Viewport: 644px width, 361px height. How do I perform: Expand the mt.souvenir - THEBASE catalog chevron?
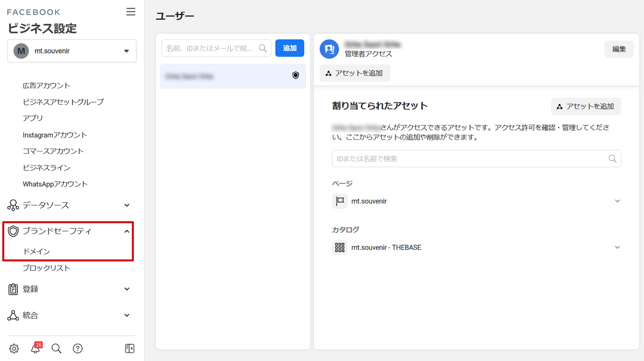coord(617,247)
